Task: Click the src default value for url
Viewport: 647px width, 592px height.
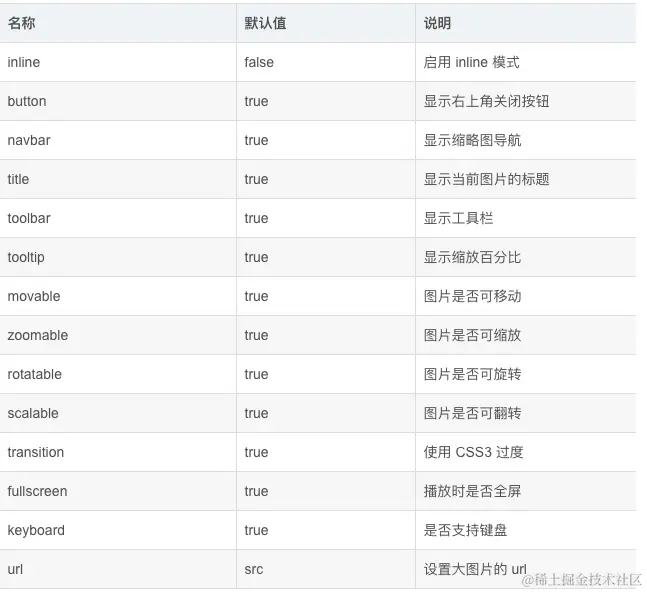Action: point(254,569)
